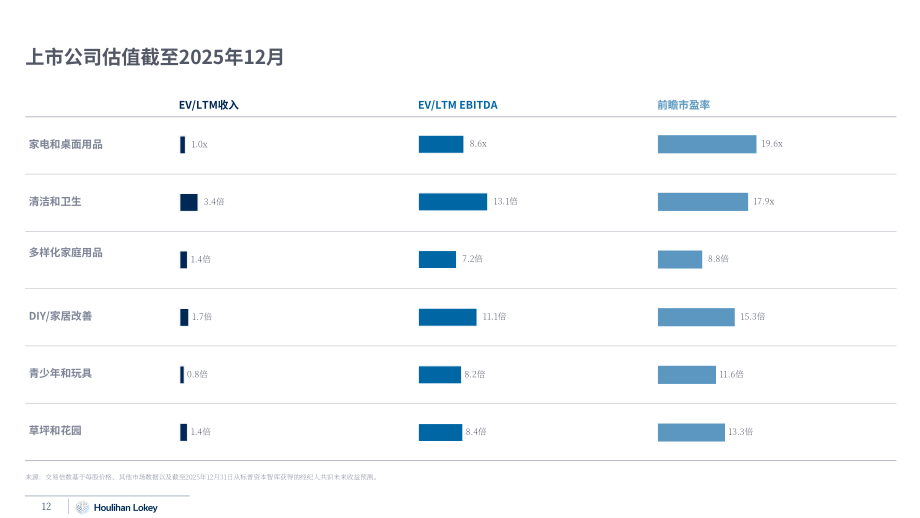Click the 19.6x forward P/E bar
Screen dimensions: 920x518
point(707,144)
